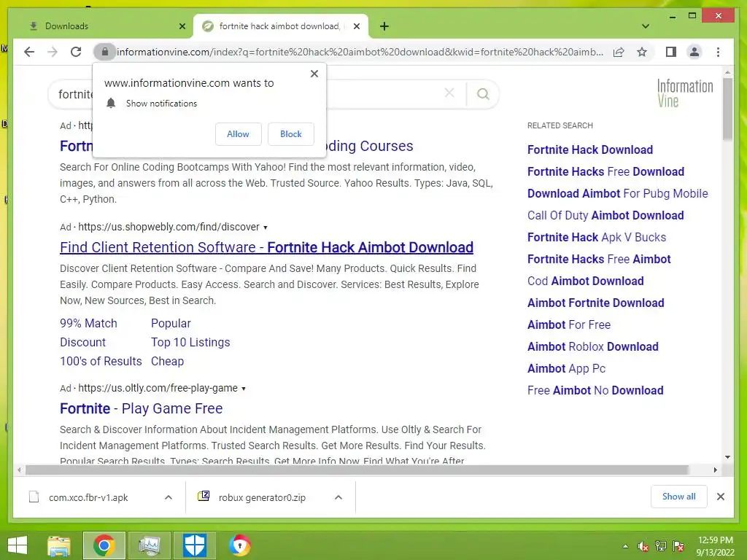747x560 pixels.
Task: Open the 100's of Results sitelink
Action: pyautogui.click(x=101, y=362)
